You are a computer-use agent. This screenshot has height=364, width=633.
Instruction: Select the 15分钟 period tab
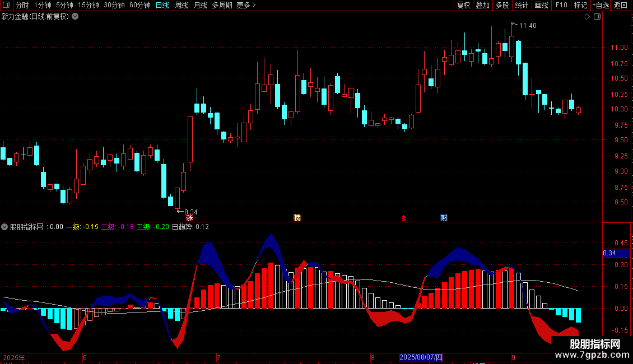pyautogui.click(x=89, y=5)
